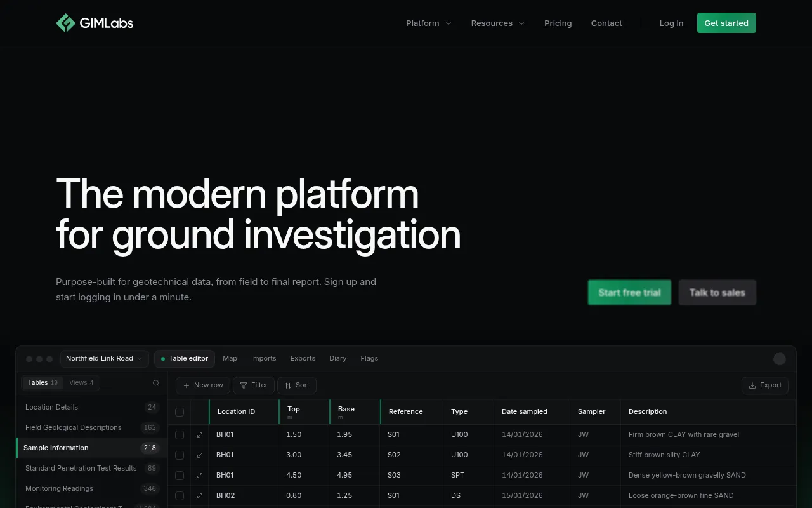
Task: Click Start free trial
Action: tap(629, 293)
